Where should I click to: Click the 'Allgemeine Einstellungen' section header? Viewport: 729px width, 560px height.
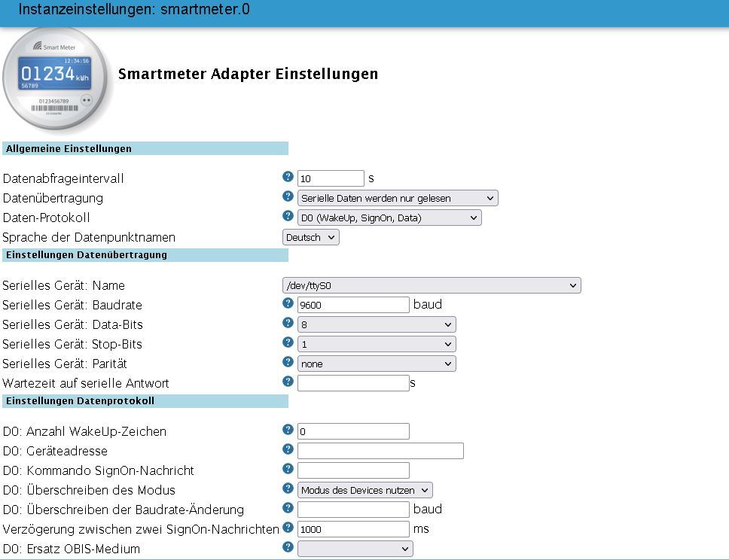145,148
